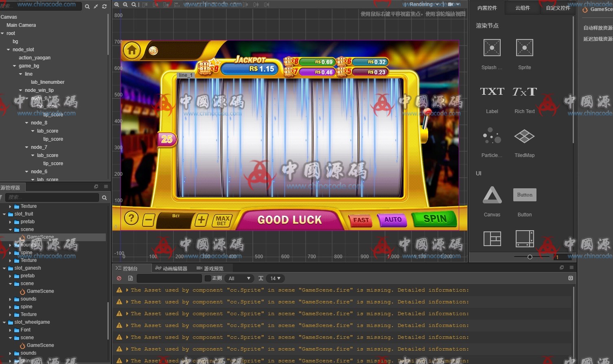Click the Label TXT control
Screen dimensions: 613x364
[x=492, y=92]
